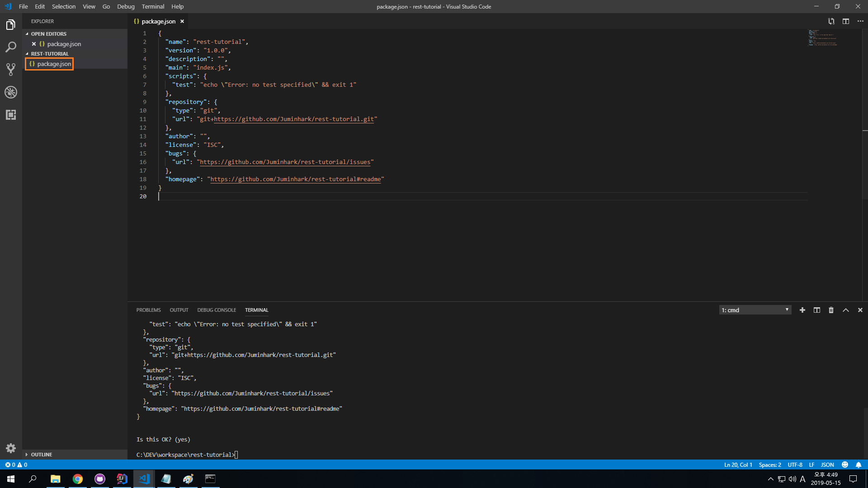Close the terminal panel
The width and height of the screenshot is (868, 488).
coord(860,310)
